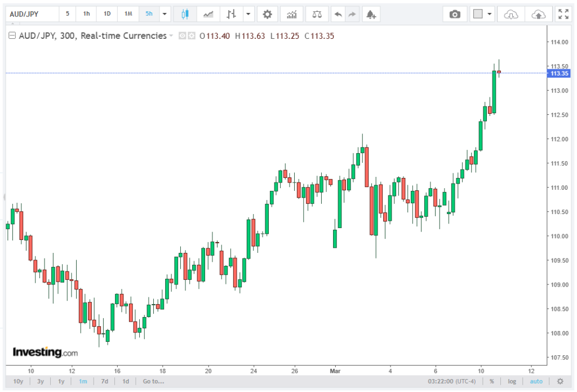Enter fullscreen chart mode
This screenshot has width=577, height=392.
[562, 14]
